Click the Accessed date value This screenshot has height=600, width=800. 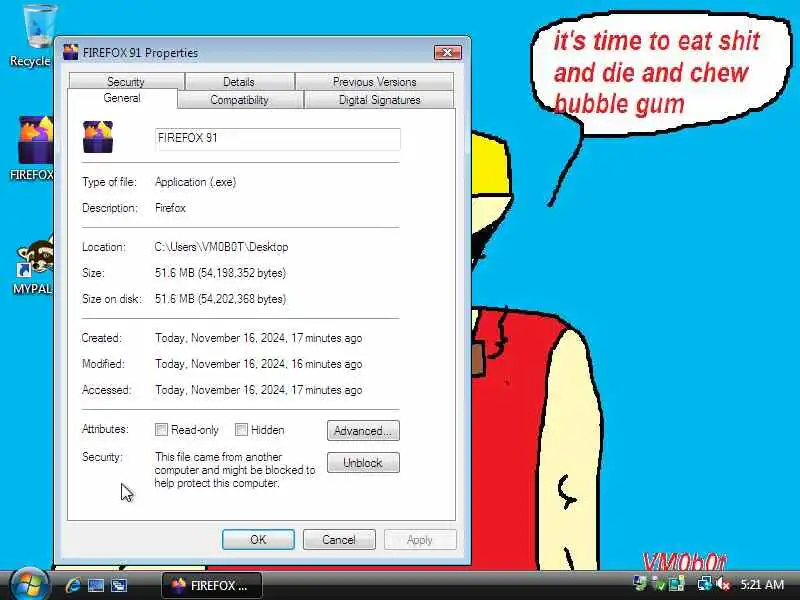point(259,390)
